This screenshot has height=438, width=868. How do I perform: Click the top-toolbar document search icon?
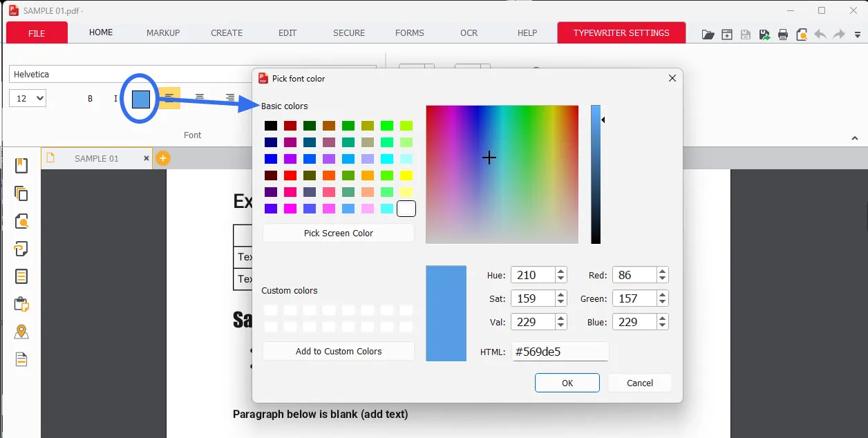[802, 35]
